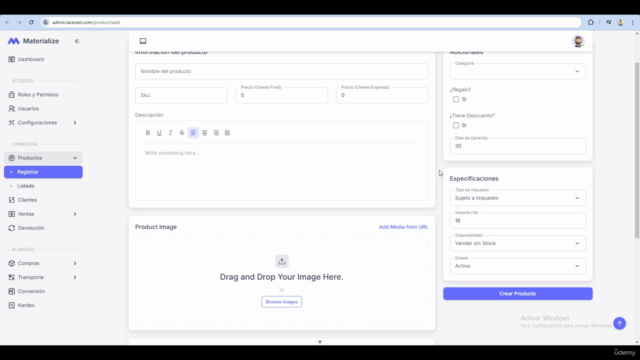Click the Configuraciones tools icon
This screenshot has height=360, width=640.
coord(11,122)
